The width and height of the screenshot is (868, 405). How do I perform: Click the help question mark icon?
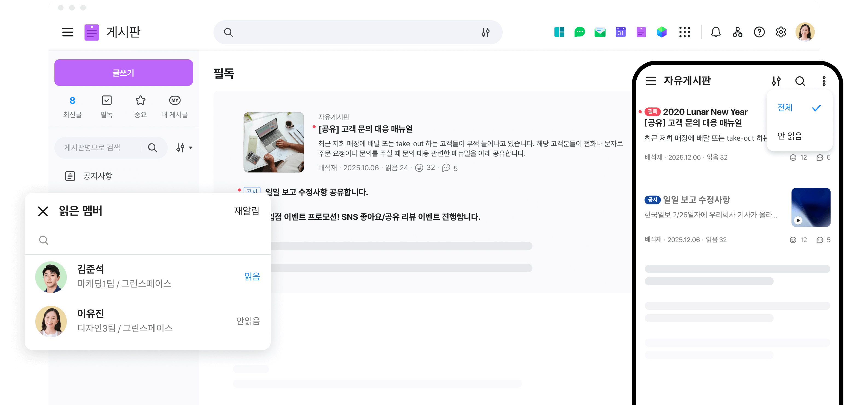tap(759, 32)
